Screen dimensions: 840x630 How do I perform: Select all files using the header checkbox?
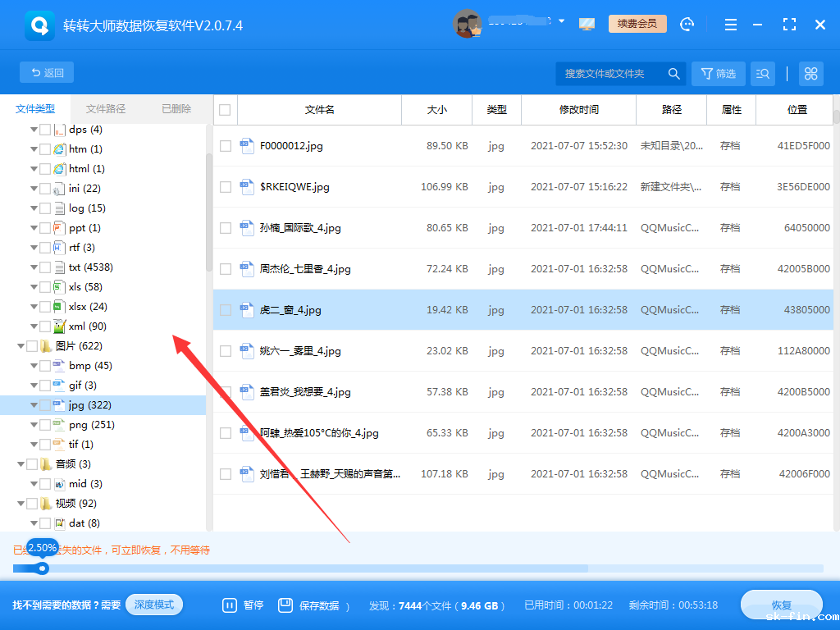coord(225,109)
